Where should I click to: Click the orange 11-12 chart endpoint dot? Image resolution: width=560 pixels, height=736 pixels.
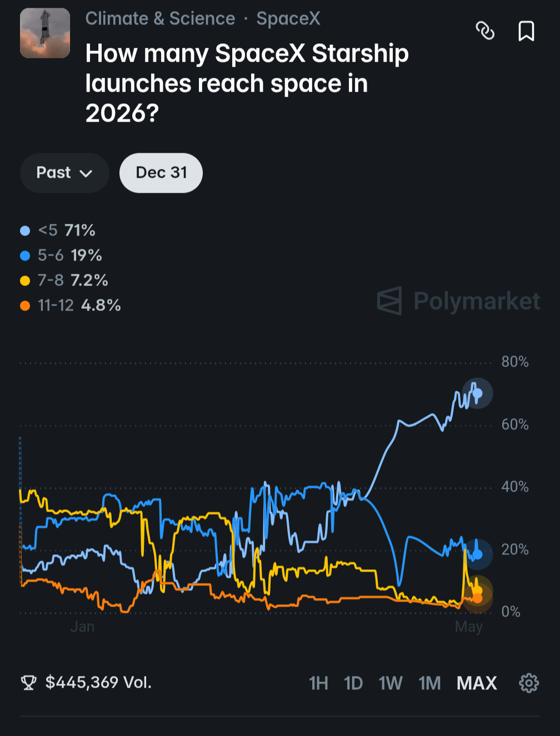(477, 598)
